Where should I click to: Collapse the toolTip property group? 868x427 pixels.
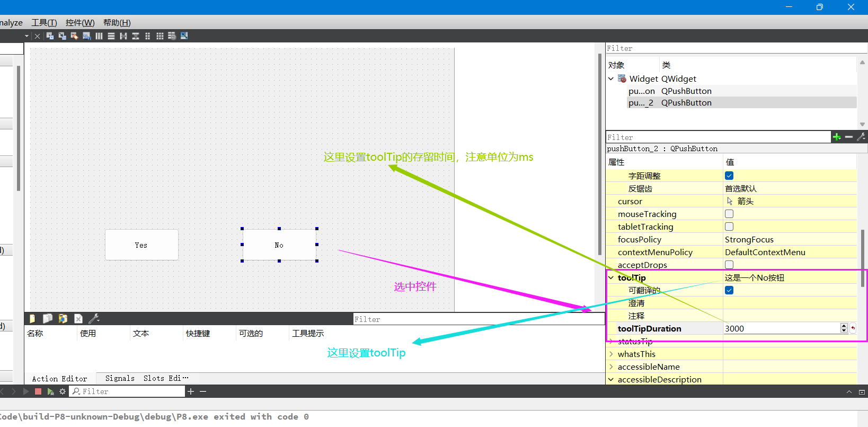click(611, 277)
